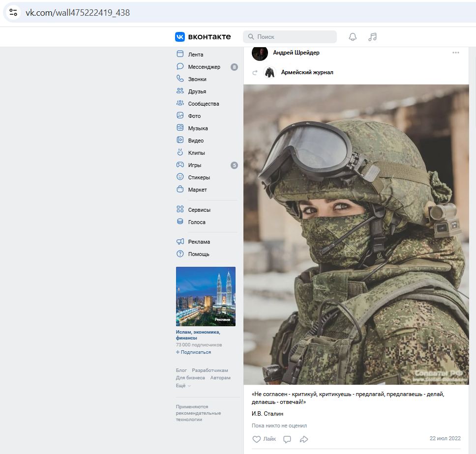
Task: Go to Друзья in left menu
Action: pyautogui.click(x=197, y=91)
